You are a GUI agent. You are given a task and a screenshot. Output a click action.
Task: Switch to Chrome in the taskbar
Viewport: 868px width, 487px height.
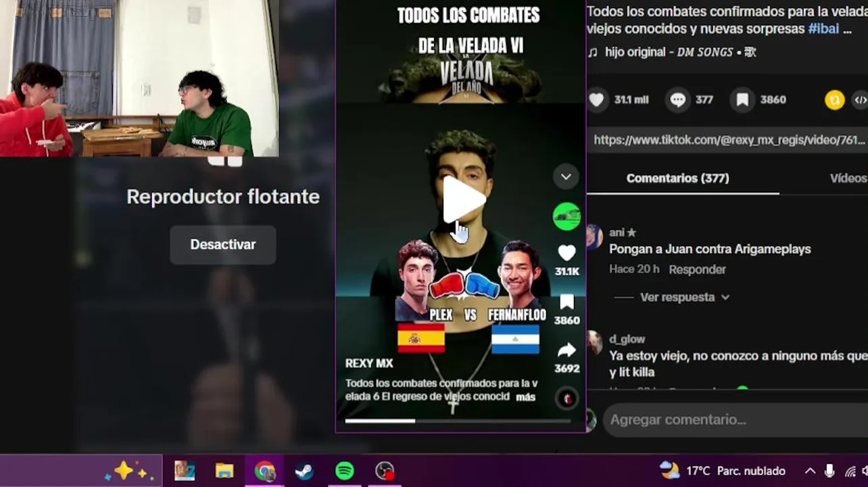coord(264,471)
